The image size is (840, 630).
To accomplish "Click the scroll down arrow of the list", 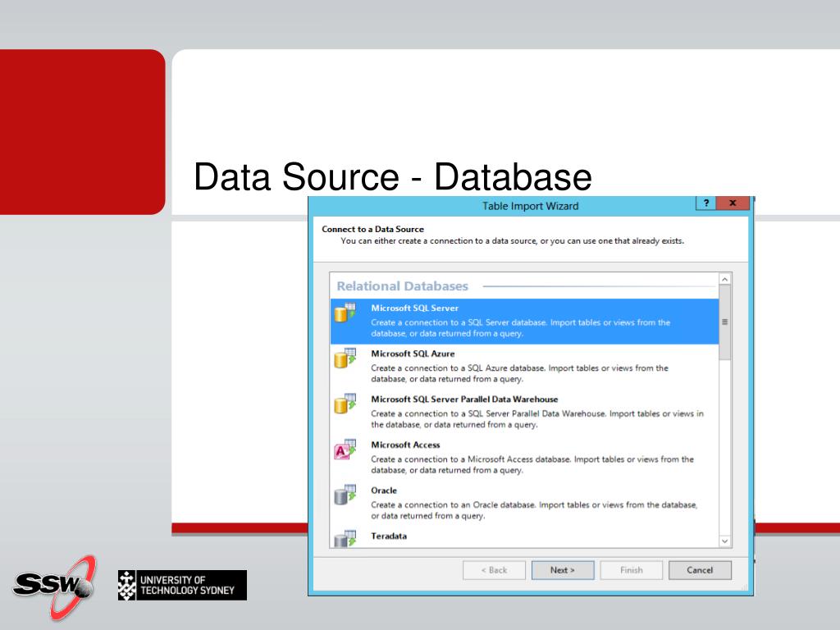I will click(725, 541).
